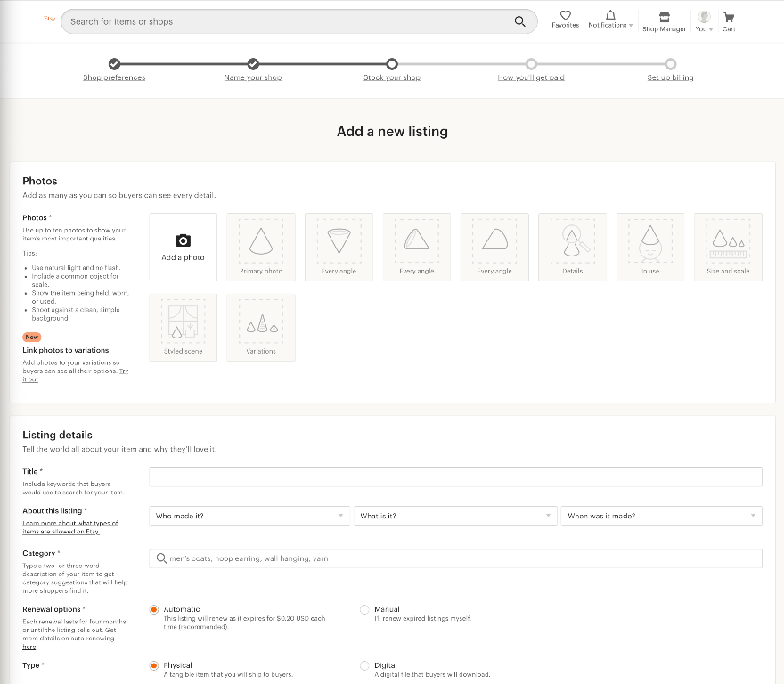Select the Details photo placeholder
Image resolution: width=784 pixels, height=684 pixels.
[x=573, y=247]
